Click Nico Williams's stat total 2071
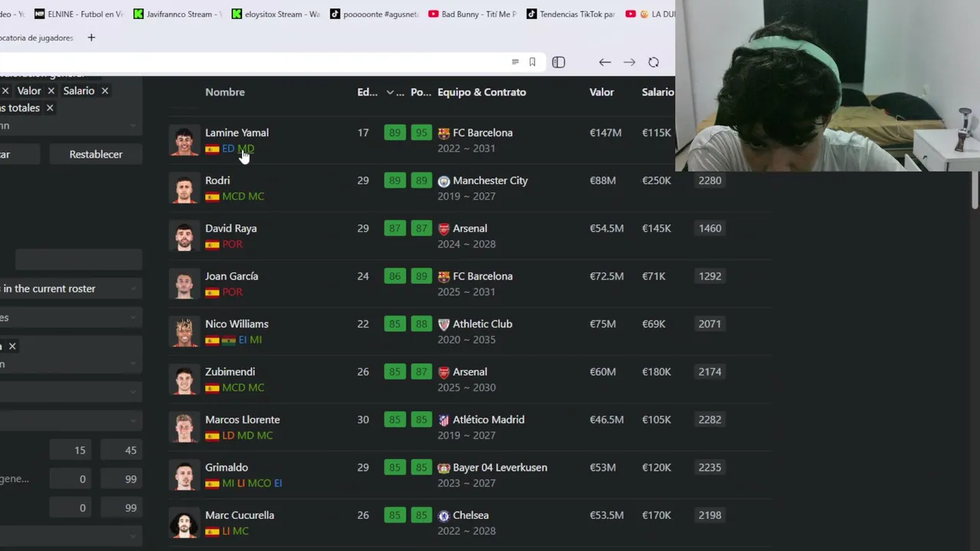980x551 pixels. 710,324
